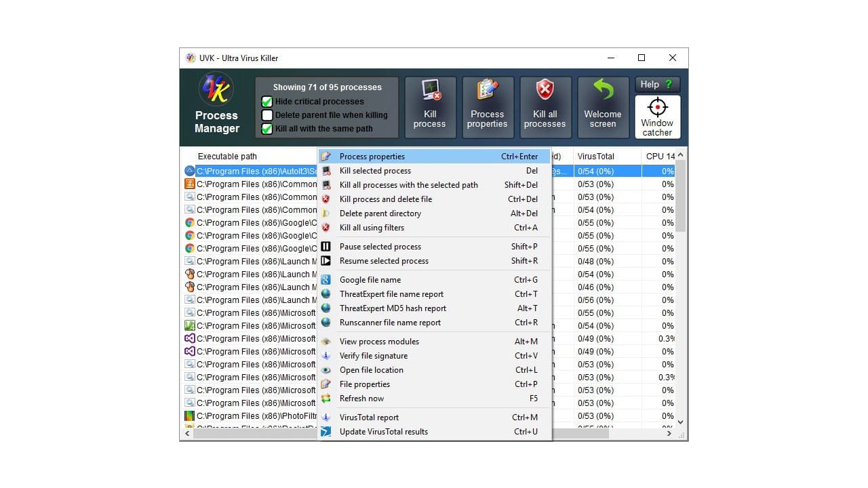868x488 pixels.
Task: Enable Delete parent file when killing
Action: pos(267,115)
